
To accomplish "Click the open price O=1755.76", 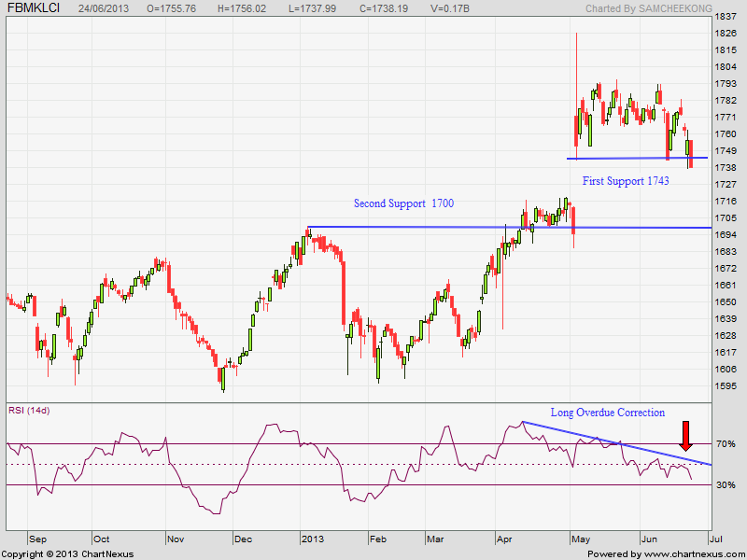I will pos(172,8).
